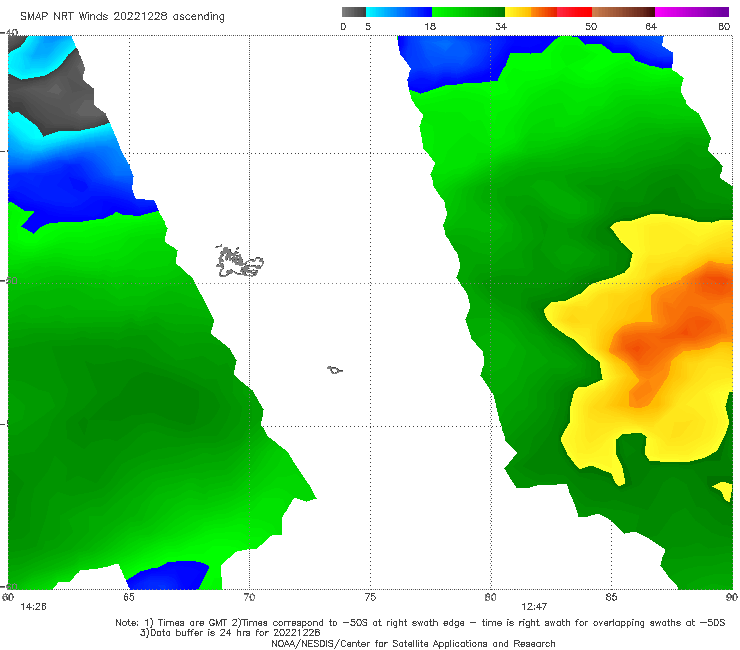Click the green segment of the color scale
Image resolution: width=740 pixels, height=650 pixels.
[468, 12]
